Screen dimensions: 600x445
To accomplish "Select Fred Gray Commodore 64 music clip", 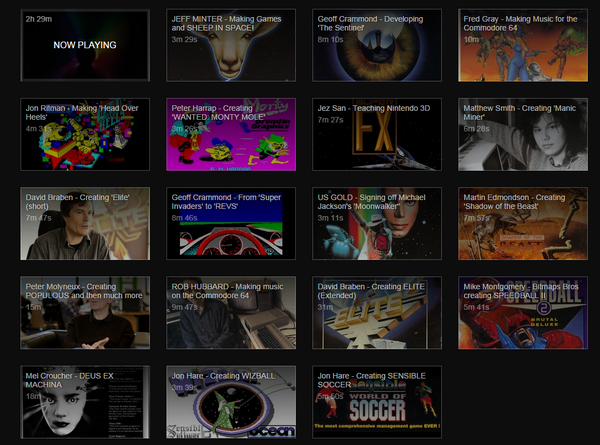I will [523, 45].
